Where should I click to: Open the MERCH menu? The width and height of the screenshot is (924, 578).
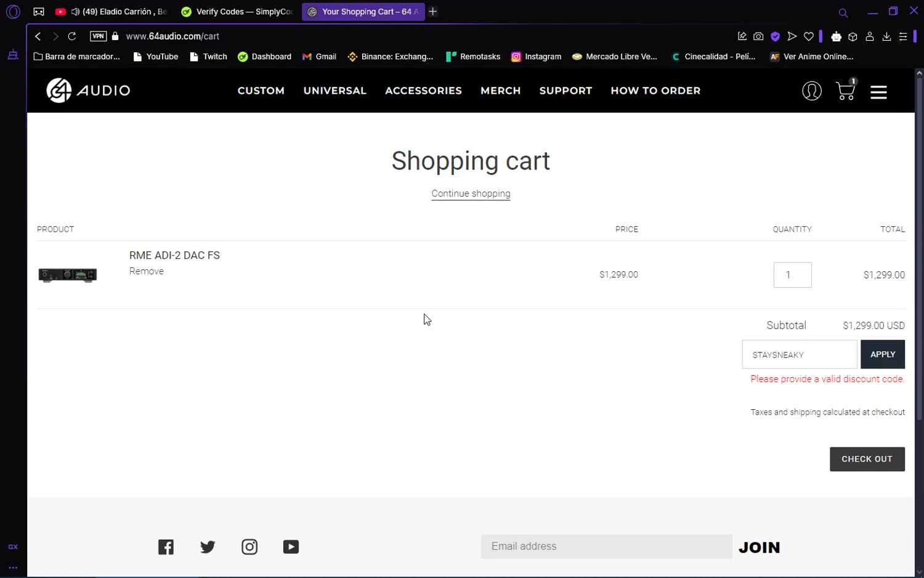point(500,91)
